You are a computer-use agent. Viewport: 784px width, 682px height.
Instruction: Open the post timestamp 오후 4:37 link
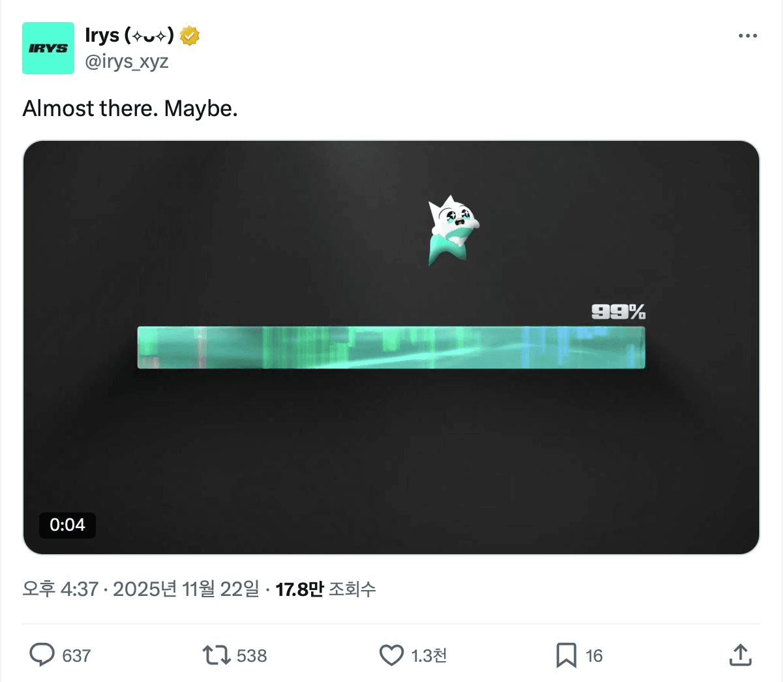coord(60,589)
